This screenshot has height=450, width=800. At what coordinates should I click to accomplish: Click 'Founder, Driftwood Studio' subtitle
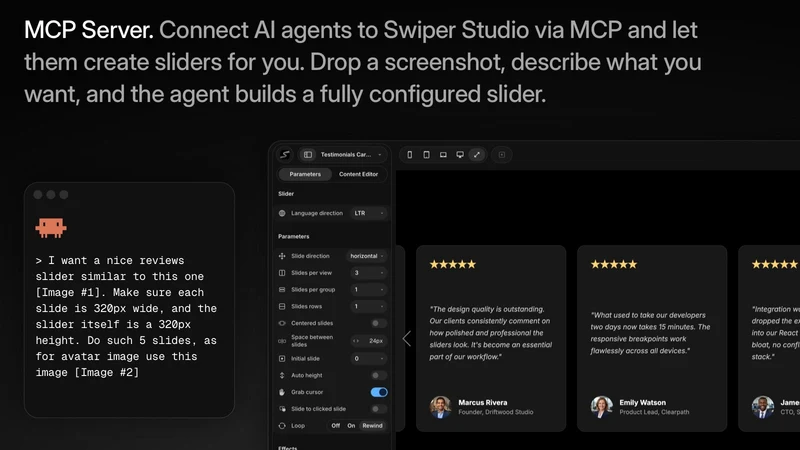495,412
